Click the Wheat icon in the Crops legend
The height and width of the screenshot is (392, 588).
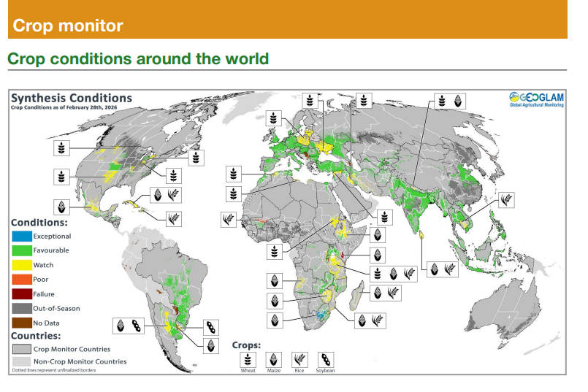pyautogui.click(x=248, y=360)
